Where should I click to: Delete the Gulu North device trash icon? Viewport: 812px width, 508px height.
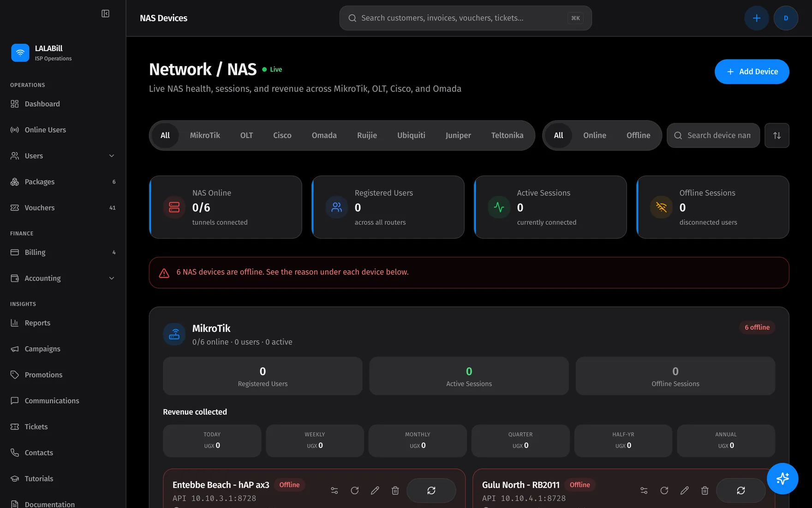[x=705, y=490]
